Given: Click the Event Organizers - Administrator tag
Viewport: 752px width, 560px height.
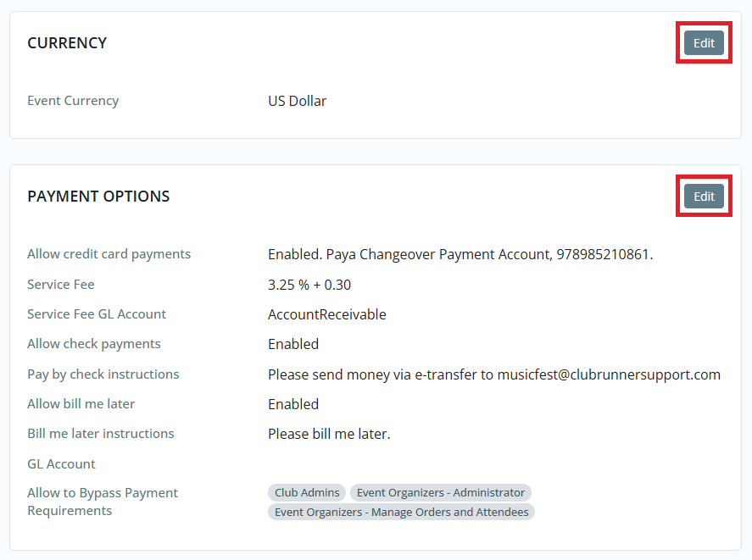Looking at the screenshot, I should (x=440, y=493).
